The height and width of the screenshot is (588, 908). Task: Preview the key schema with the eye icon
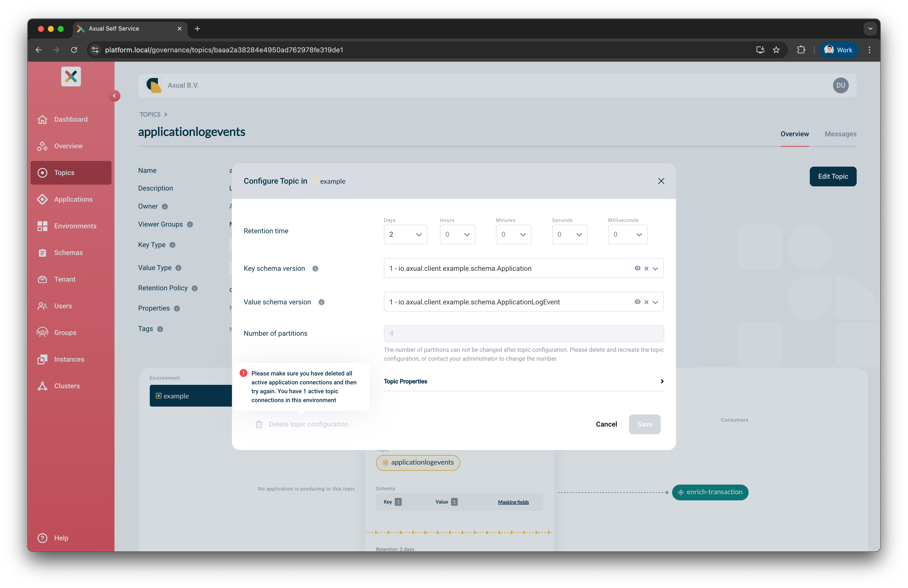(638, 268)
